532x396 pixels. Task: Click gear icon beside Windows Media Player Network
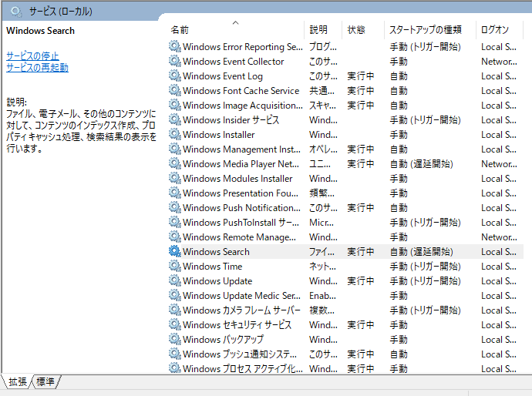175,163
